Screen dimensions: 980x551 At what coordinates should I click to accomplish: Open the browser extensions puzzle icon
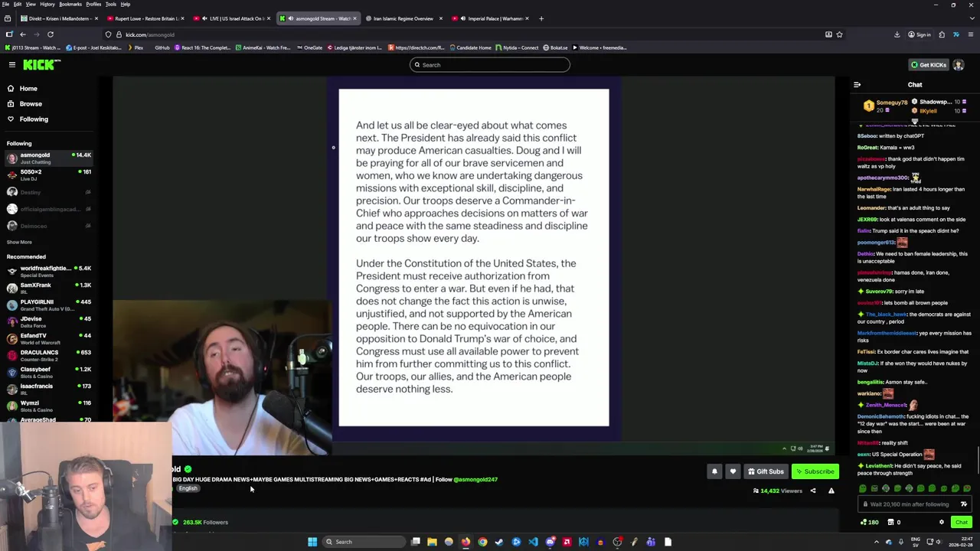pos(942,34)
